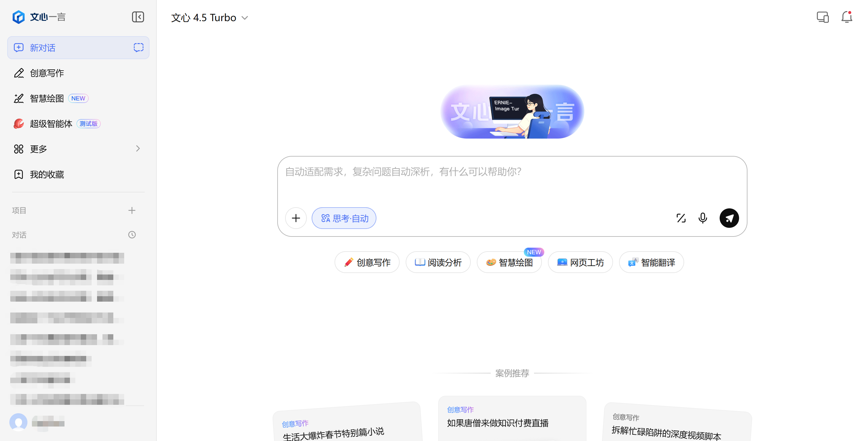Click the 智慧绘图 brush icon in sidebar
Viewport: 868px width, 441px height.
19,98
